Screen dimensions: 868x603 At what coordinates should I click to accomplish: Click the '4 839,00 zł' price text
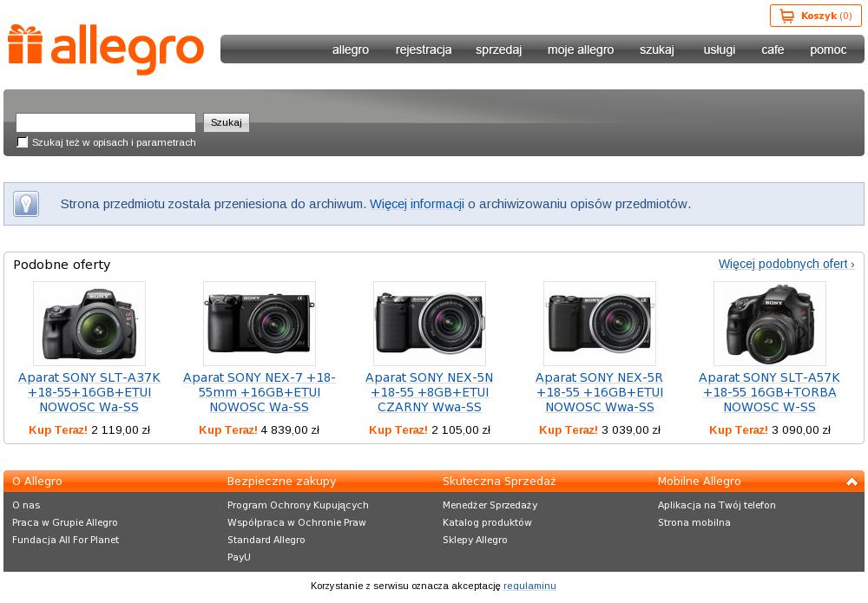[290, 429]
